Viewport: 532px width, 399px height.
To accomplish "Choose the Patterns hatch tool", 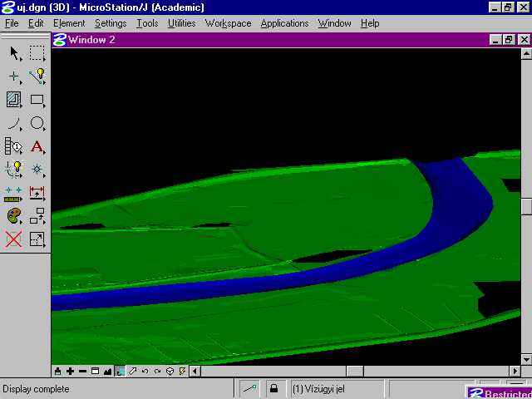I will (14, 100).
